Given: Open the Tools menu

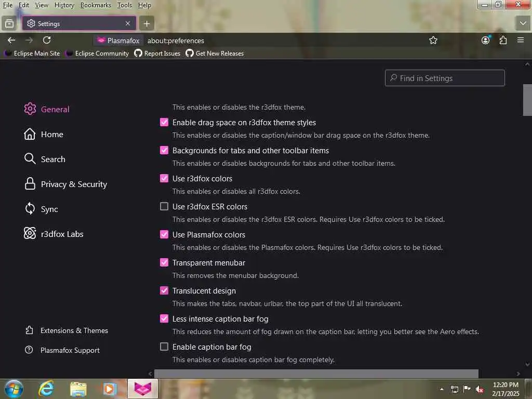Looking at the screenshot, I should coord(125,5).
